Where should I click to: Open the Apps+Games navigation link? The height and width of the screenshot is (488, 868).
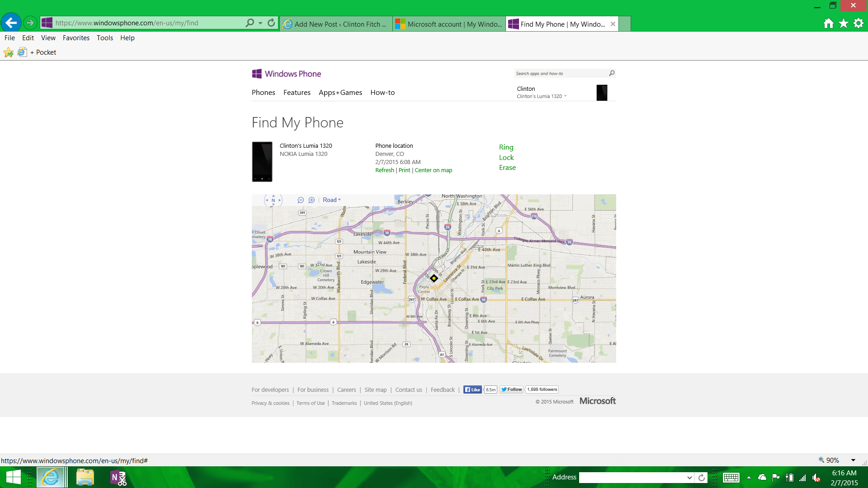click(x=340, y=93)
